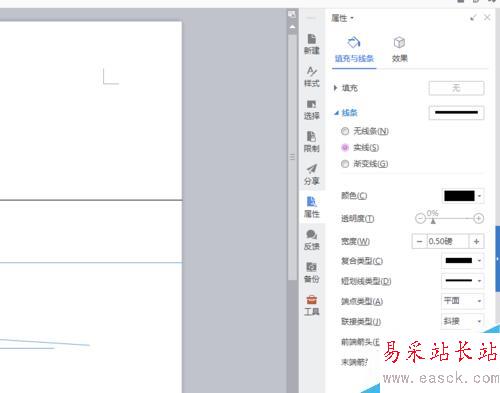Open the 联接类型 dropdown showing 斜接

(x=462, y=321)
